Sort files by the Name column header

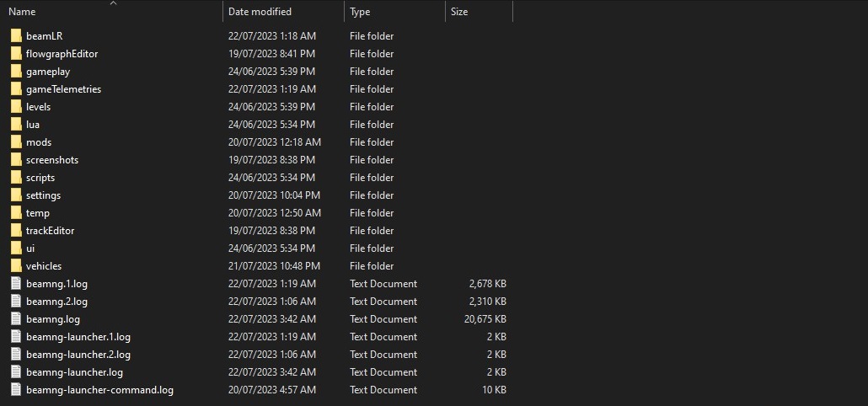tap(23, 12)
